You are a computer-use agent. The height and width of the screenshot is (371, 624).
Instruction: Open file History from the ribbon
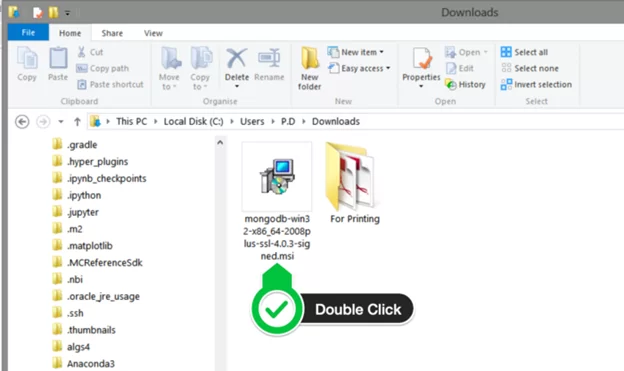[466, 84]
